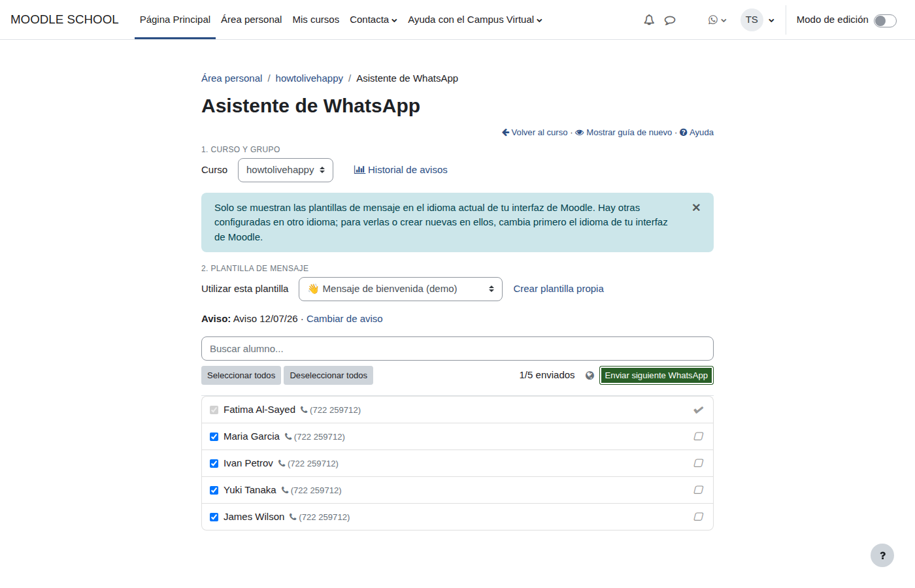Expand the Contacta menu

[373, 20]
